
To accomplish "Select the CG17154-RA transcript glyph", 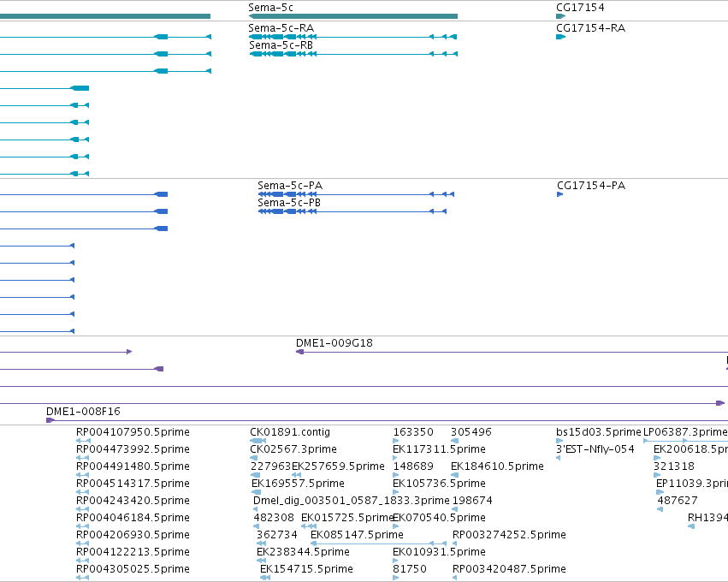I will 561,37.
